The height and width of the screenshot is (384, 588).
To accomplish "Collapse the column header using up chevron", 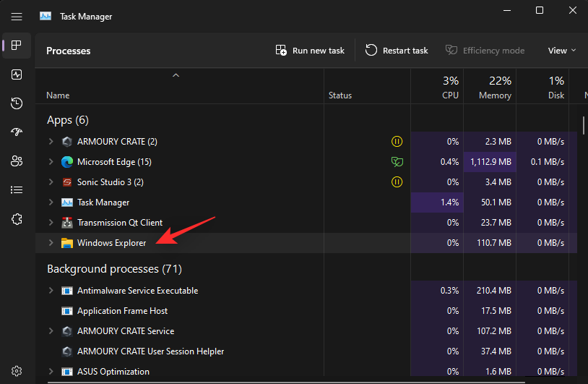I will click(x=176, y=75).
